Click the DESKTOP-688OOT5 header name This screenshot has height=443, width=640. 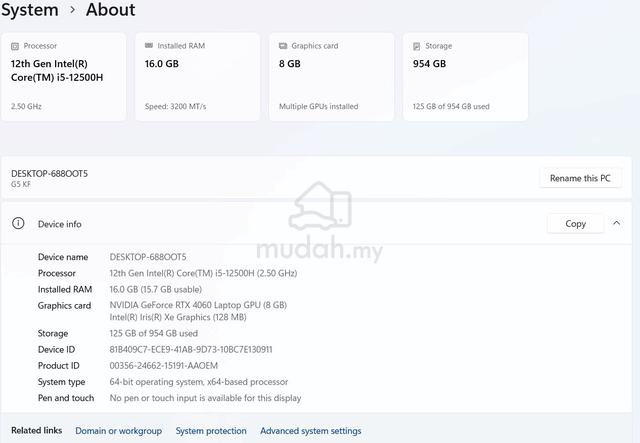49,174
